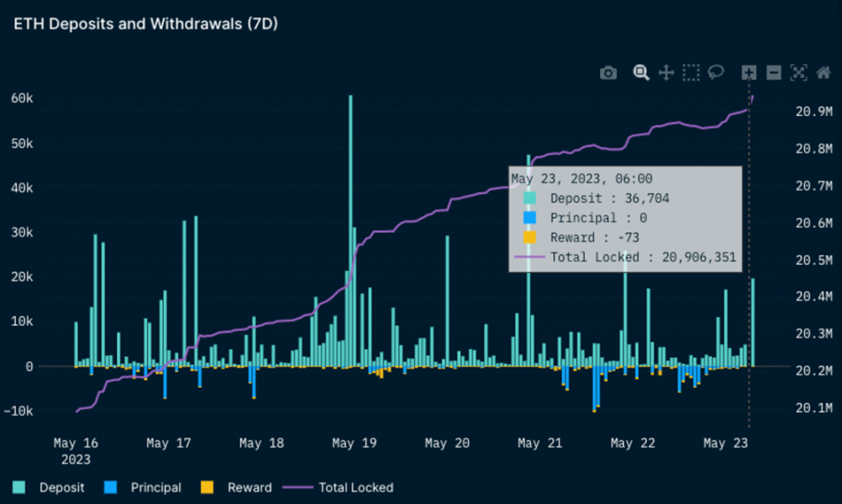Click the teal Deposit legend swatch
The image size is (842, 504).
pos(20,488)
